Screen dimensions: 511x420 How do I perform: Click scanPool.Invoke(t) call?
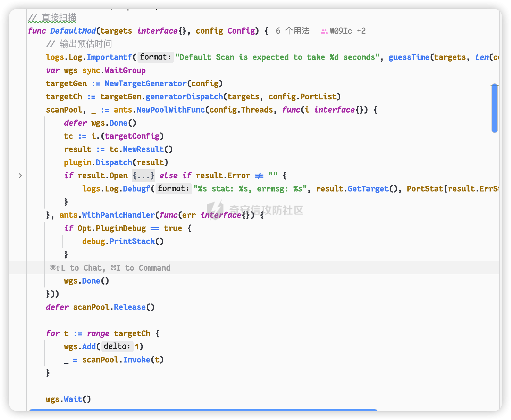(x=123, y=360)
